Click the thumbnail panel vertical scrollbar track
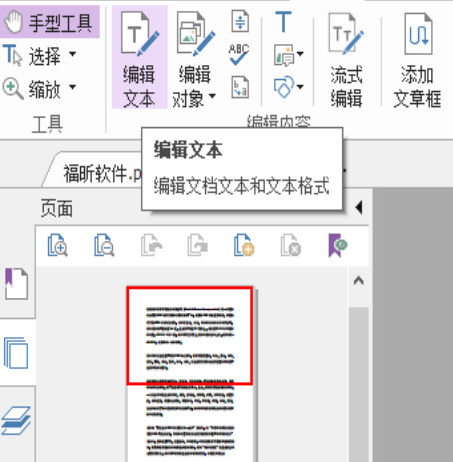This screenshot has height=462, width=453. [359, 384]
